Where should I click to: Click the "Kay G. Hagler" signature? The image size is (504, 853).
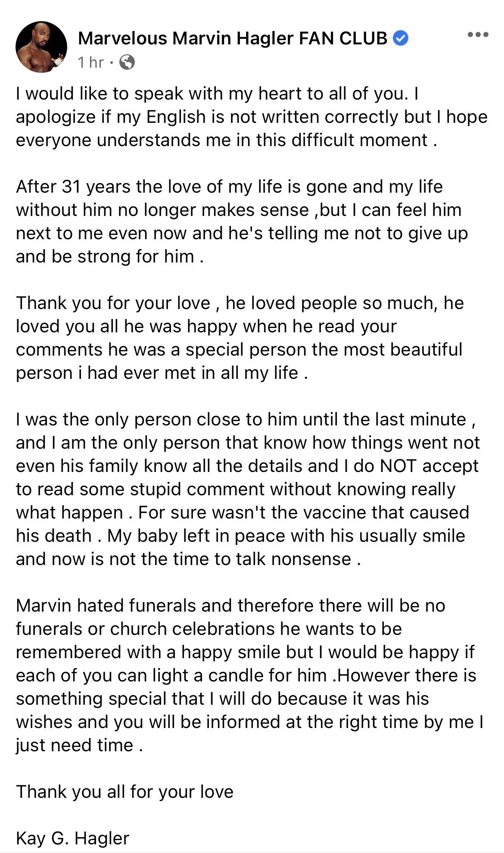tap(72, 838)
